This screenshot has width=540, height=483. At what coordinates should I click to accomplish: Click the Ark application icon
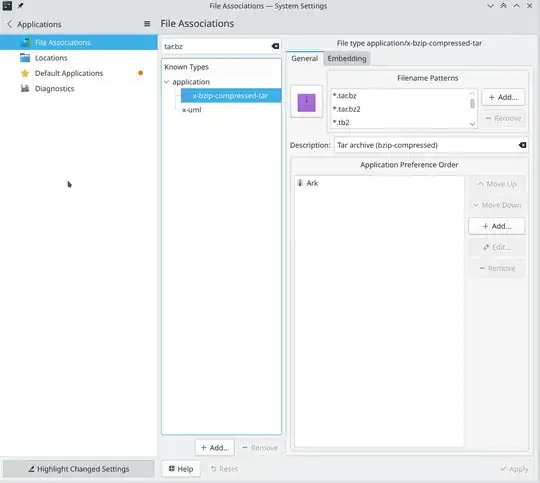pyautogui.click(x=300, y=183)
